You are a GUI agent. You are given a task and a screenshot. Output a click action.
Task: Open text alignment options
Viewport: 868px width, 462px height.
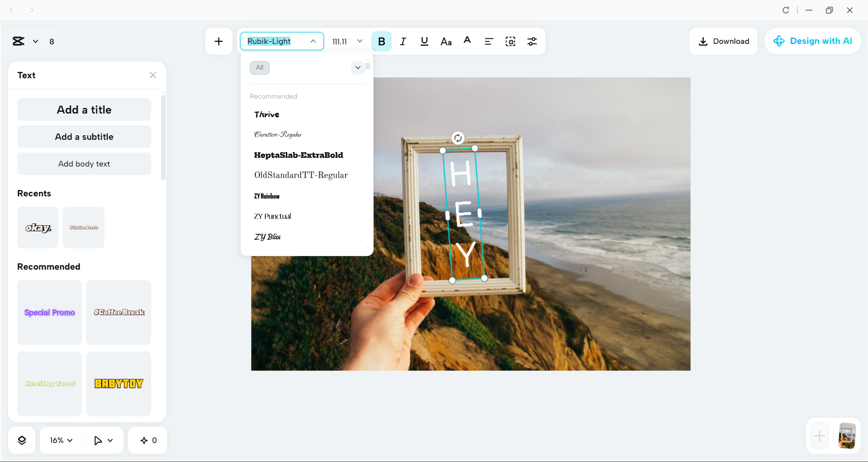(489, 41)
